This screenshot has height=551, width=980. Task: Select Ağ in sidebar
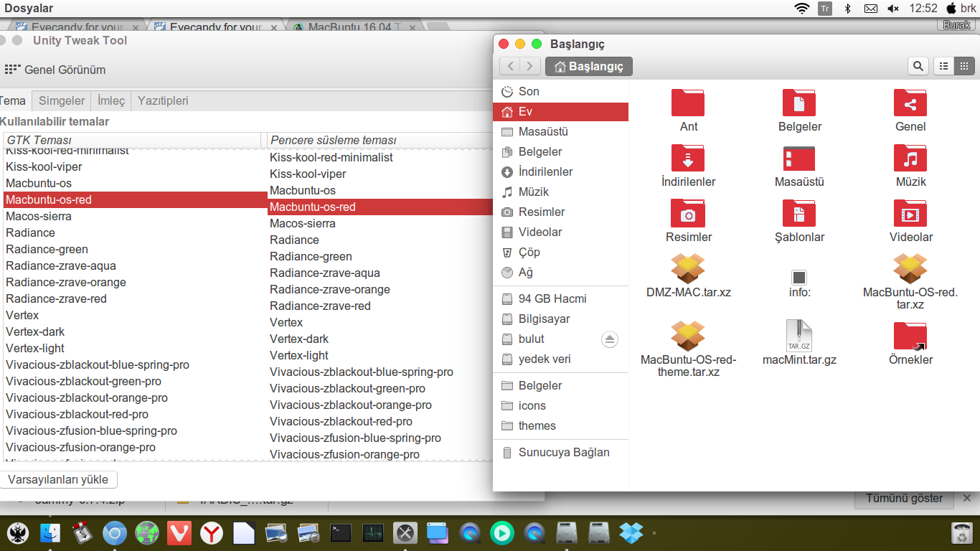point(560,272)
